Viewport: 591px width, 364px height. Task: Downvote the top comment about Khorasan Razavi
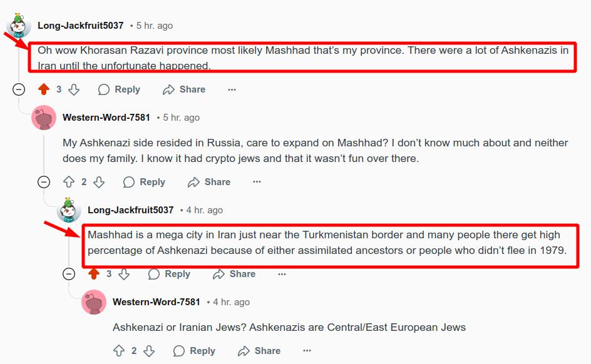tap(74, 89)
